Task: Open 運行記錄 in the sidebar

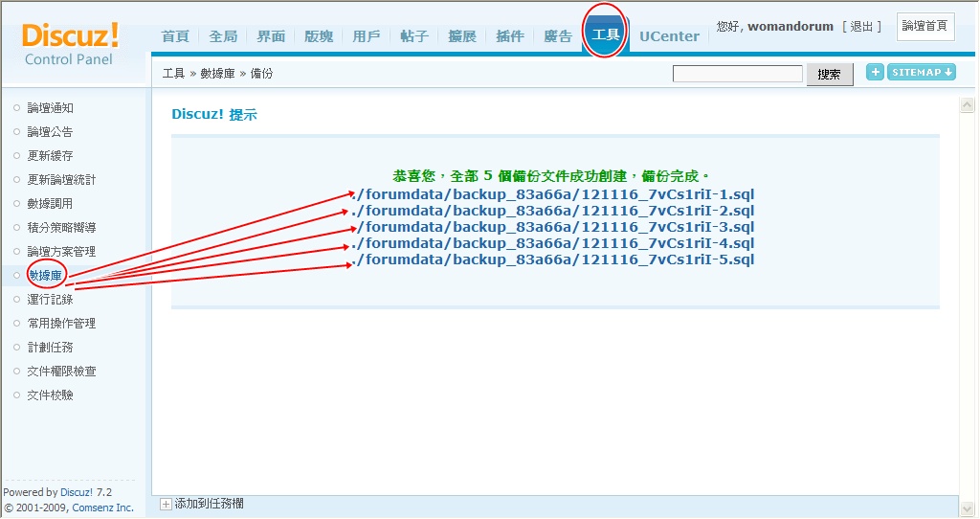Action: pos(50,300)
